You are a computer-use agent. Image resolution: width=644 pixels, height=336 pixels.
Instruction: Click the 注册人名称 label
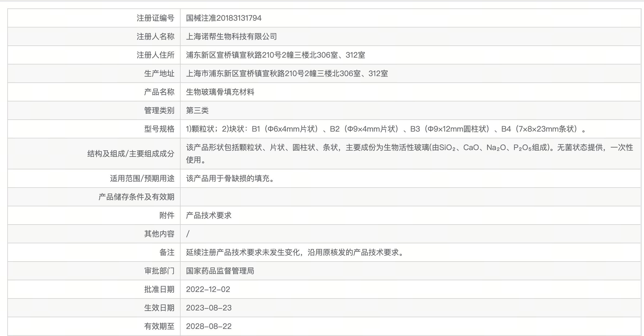point(155,37)
